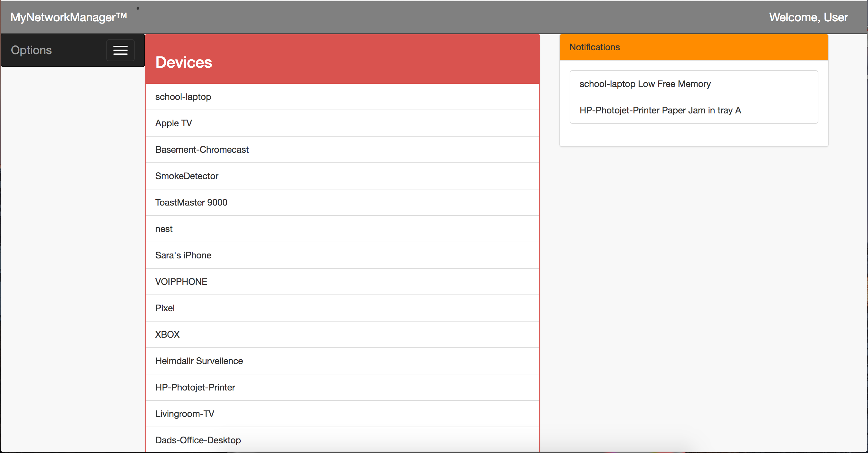Toggle the Options hamburger menu
Image resolution: width=868 pixels, height=453 pixels.
pyautogui.click(x=120, y=50)
